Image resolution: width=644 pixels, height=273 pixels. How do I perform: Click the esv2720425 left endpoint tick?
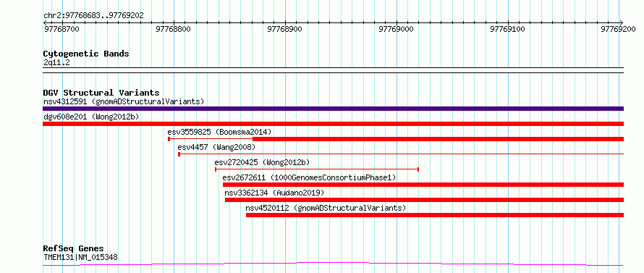216,169
